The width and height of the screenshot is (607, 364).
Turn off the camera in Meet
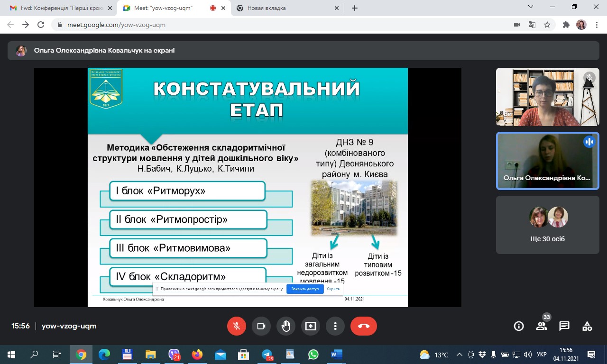(x=261, y=326)
